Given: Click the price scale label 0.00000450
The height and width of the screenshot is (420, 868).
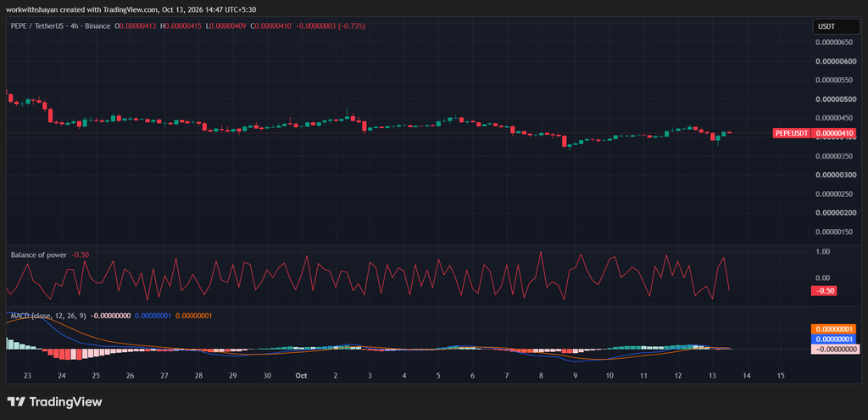Looking at the screenshot, I should tap(835, 118).
